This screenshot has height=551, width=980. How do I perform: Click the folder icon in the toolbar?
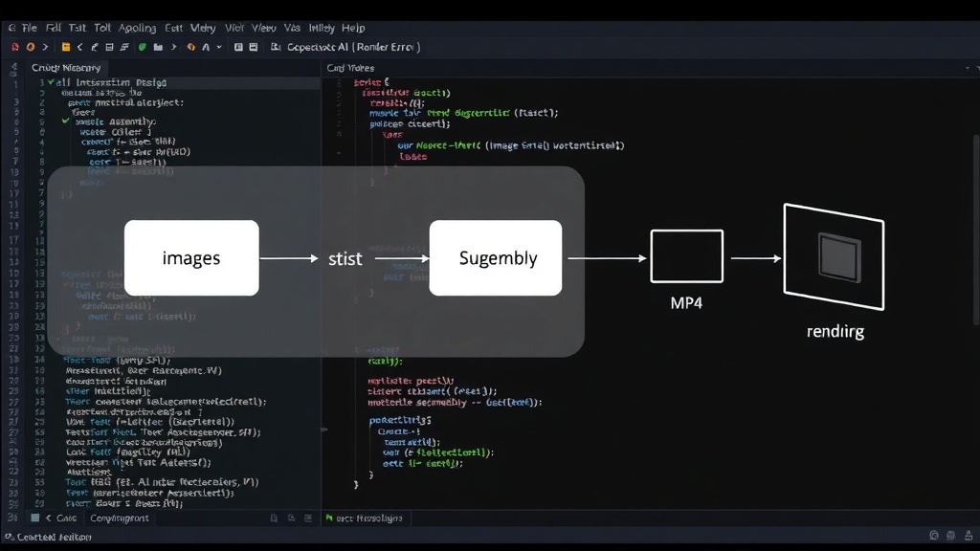click(x=158, y=47)
